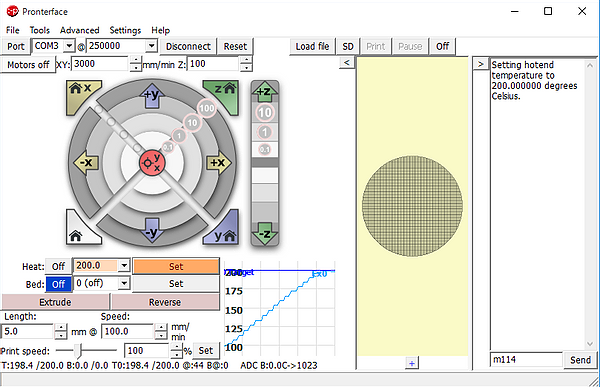
Task: Click the Port button
Action: coord(16,46)
